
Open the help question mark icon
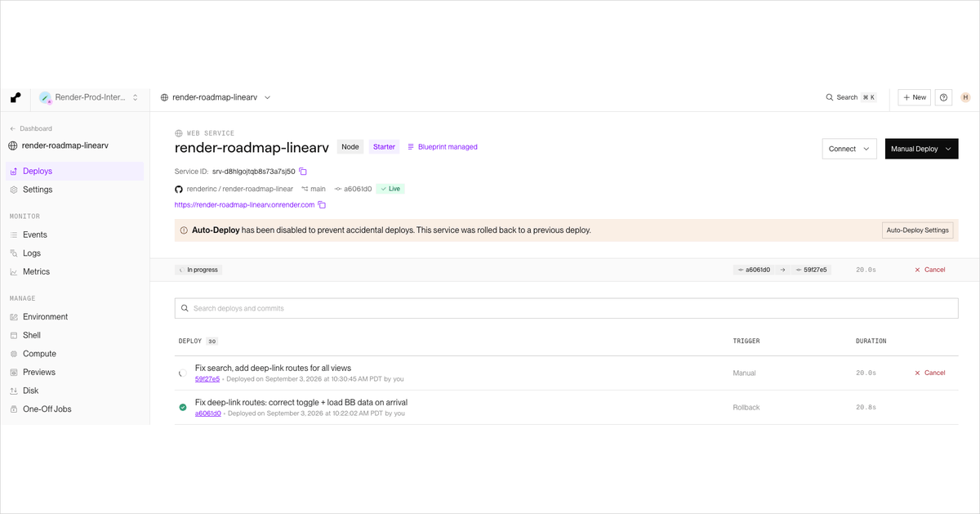(x=944, y=97)
